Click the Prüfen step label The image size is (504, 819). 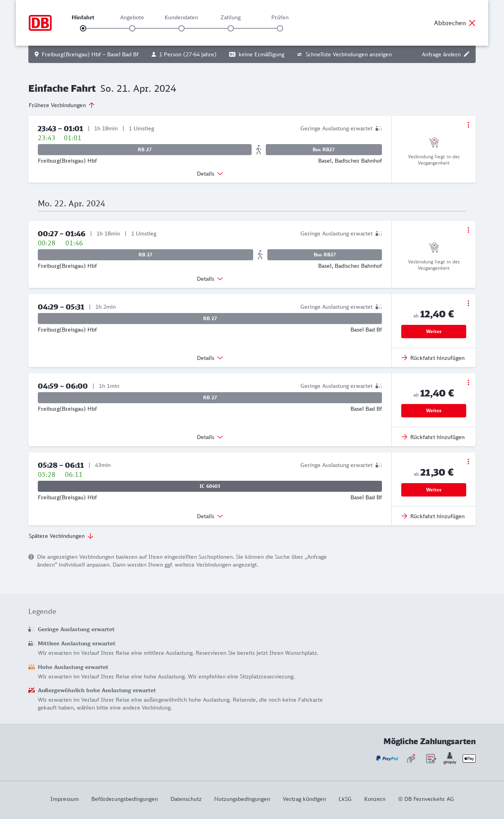point(280,17)
